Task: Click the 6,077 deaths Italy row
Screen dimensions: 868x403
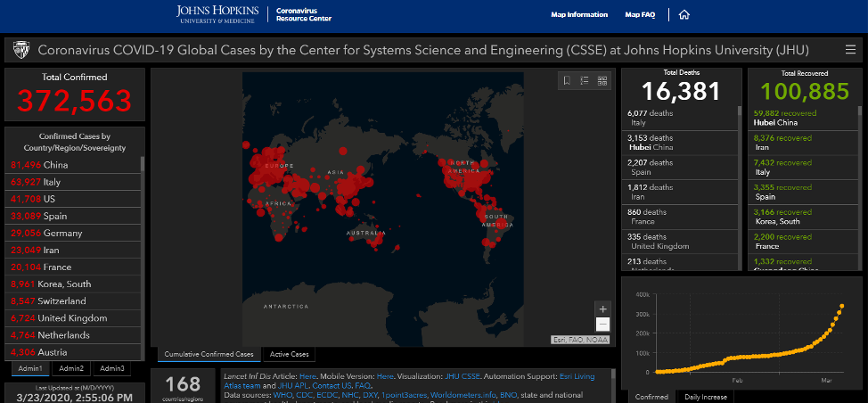Action: coord(680,118)
